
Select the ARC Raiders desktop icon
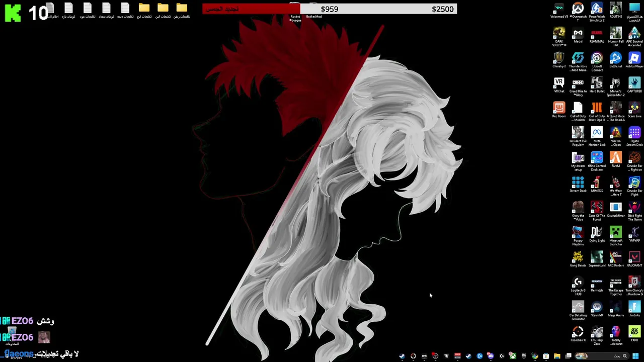coord(615,259)
